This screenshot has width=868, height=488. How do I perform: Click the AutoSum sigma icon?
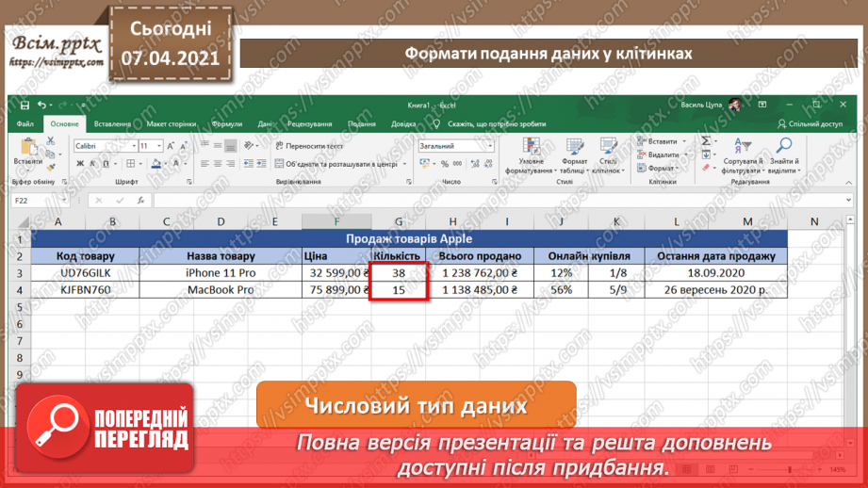pos(706,141)
